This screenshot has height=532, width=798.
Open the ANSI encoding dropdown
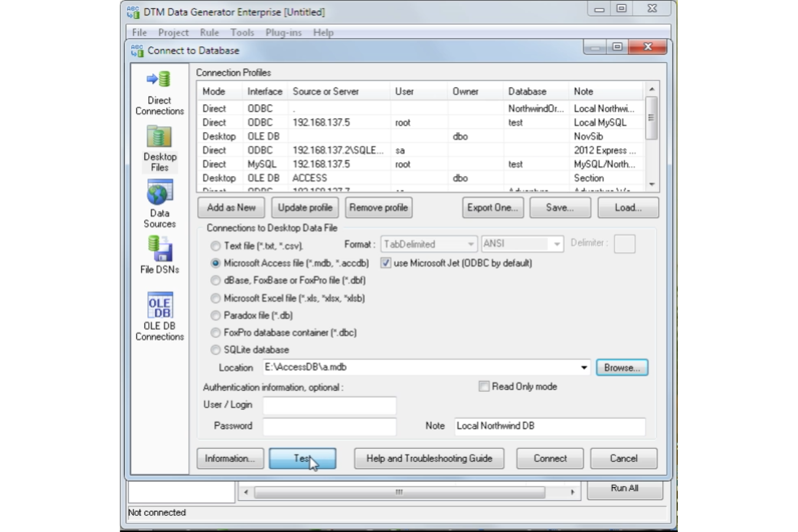522,244
